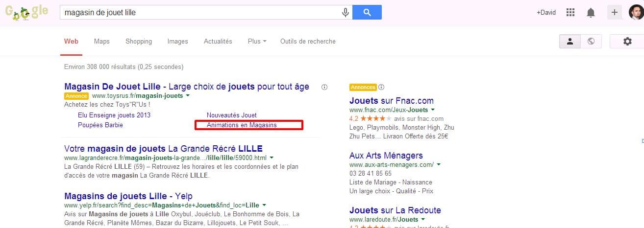Image resolution: width=644 pixels, height=228 pixels.
Task: Open the Google apps grid
Action: 570,12
